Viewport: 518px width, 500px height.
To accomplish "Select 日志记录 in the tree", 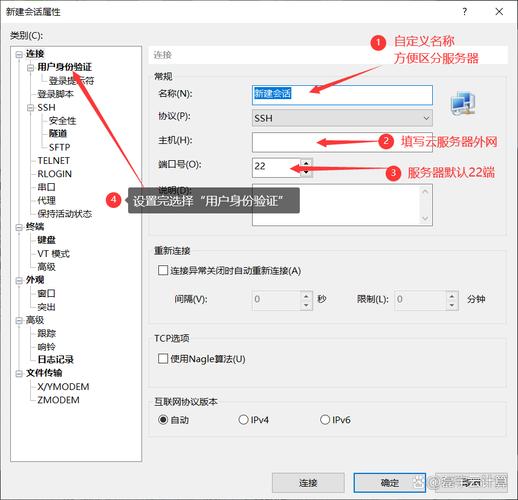I will (x=55, y=359).
